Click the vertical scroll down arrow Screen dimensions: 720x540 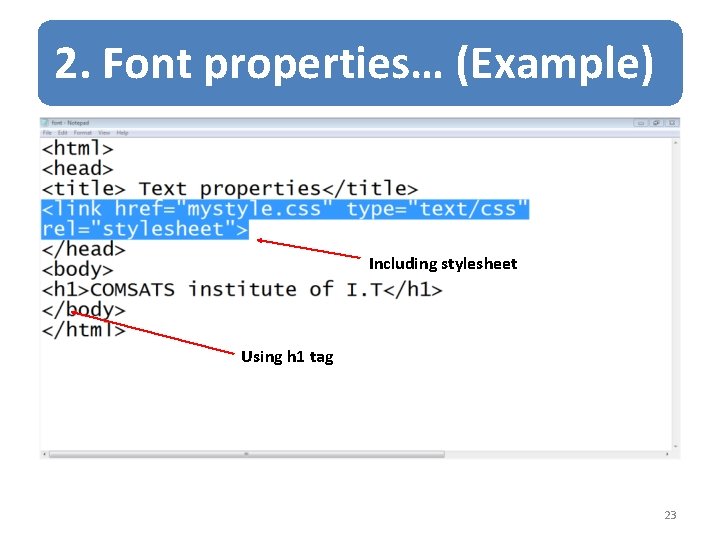click(x=675, y=446)
